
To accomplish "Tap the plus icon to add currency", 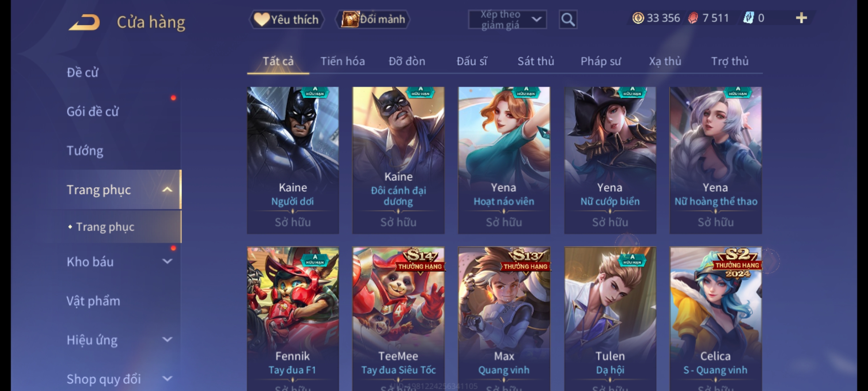I will (x=801, y=18).
